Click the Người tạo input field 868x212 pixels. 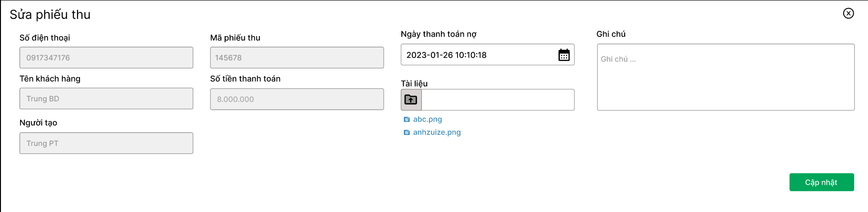[106, 143]
